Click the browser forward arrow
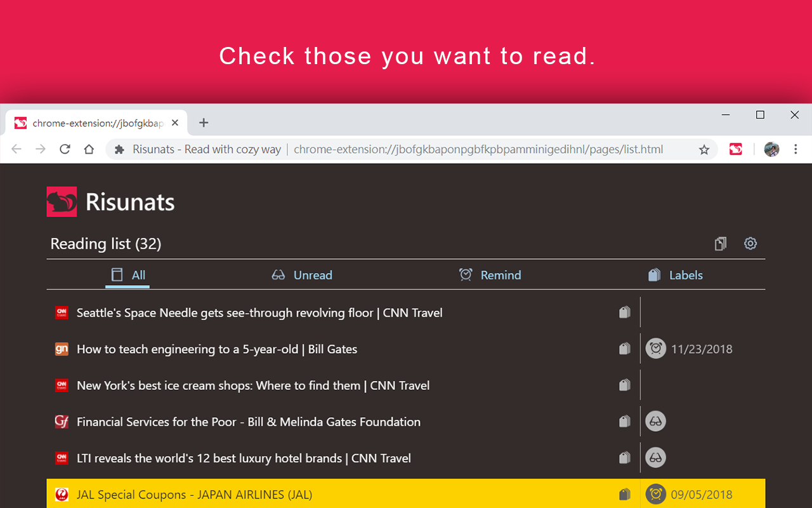This screenshot has height=508, width=812. (x=41, y=149)
